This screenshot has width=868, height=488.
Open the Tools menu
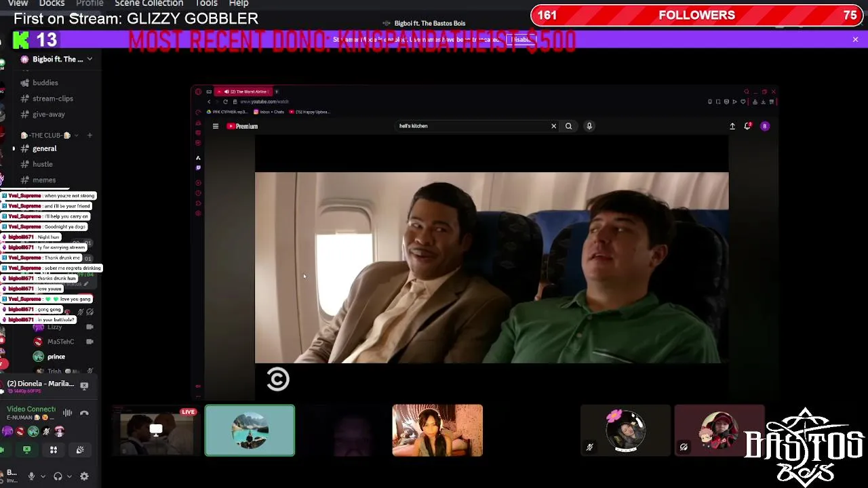tap(206, 3)
